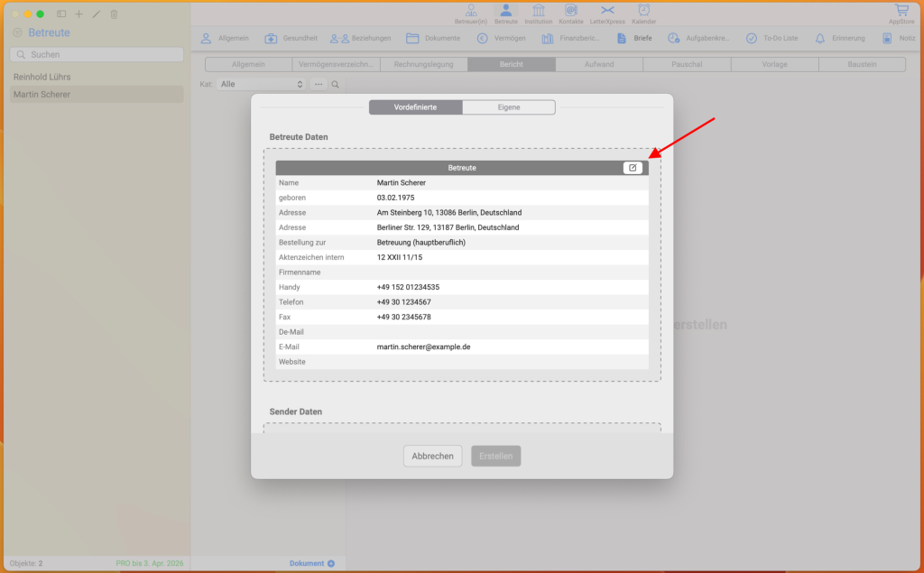Click the Suchen search field
This screenshot has height=573, width=924.
(x=96, y=55)
